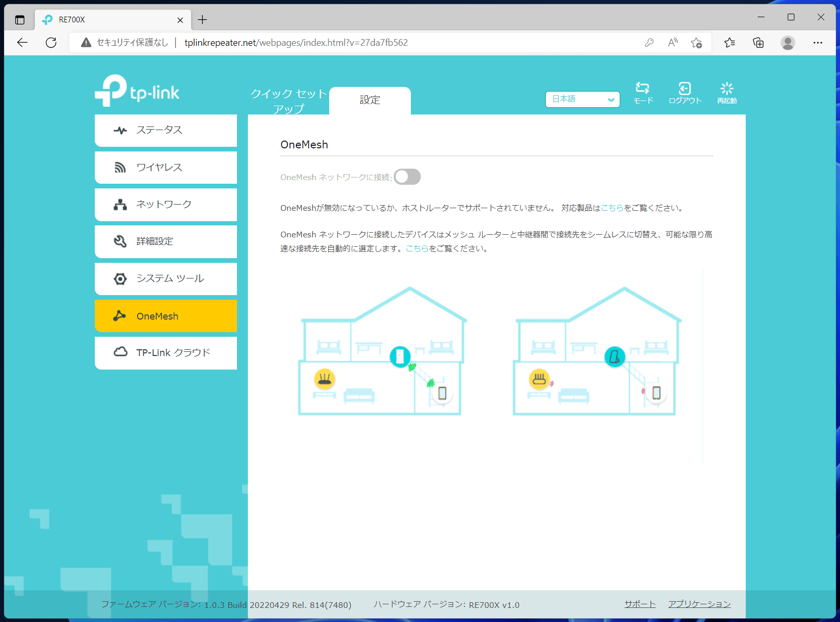Open the ワイヤレス menu item

(166, 167)
